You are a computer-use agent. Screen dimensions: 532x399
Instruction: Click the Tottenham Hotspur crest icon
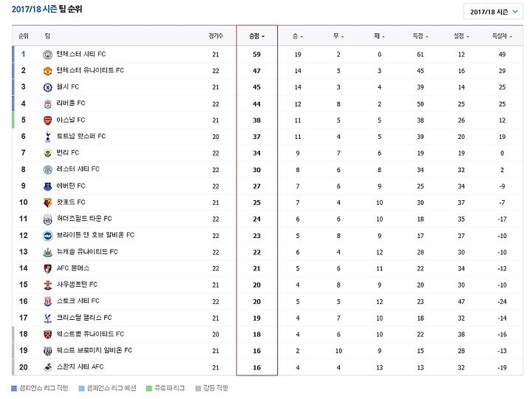[x=48, y=137]
